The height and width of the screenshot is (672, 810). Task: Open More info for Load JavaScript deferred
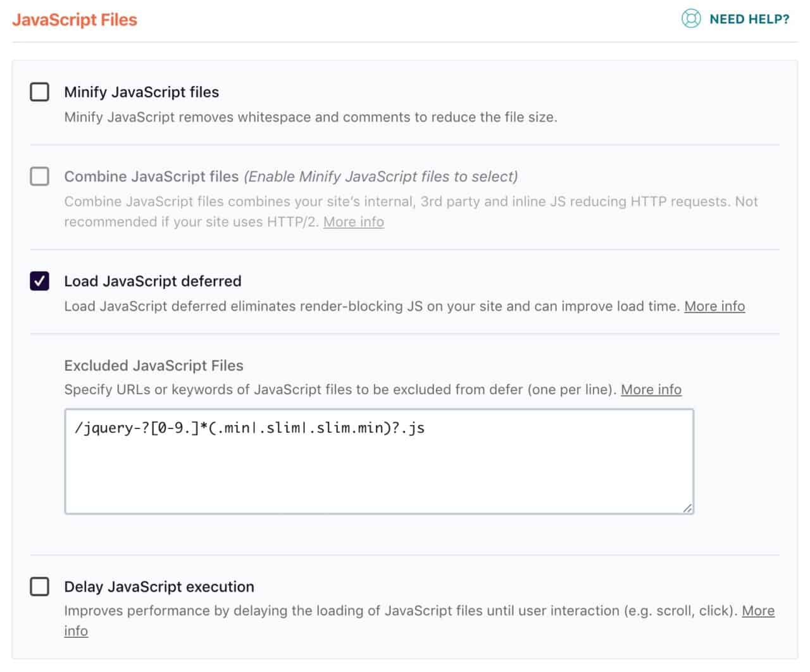[x=714, y=306]
